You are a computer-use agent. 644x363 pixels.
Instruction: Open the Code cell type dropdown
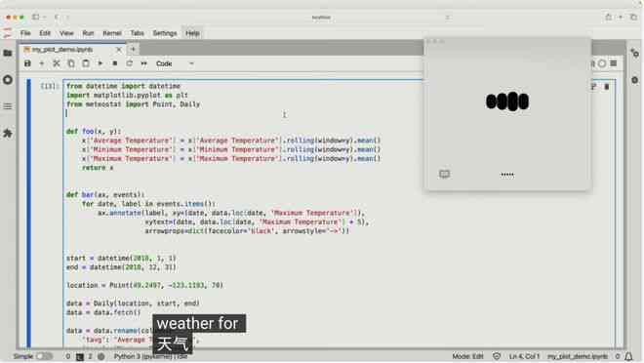pyautogui.click(x=175, y=63)
